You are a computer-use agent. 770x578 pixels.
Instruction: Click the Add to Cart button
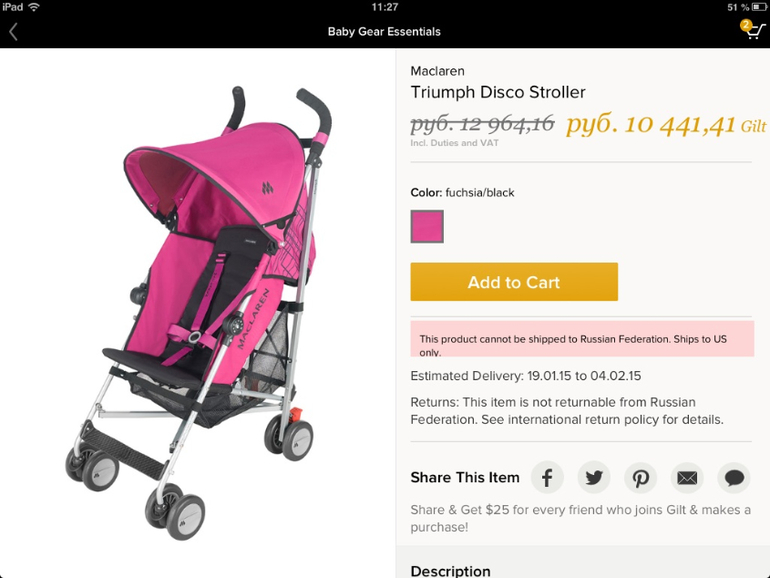click(x=514, y=282)
